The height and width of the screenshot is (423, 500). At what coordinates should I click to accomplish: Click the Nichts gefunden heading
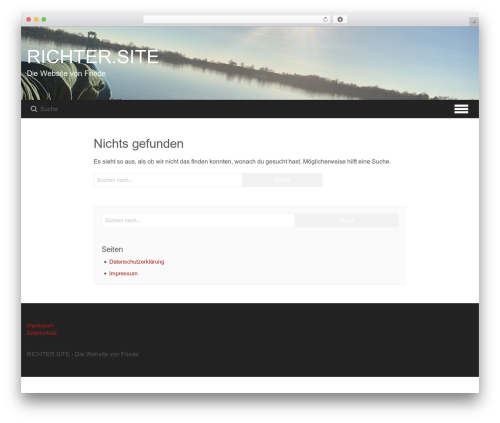click(x=138, y=144)
